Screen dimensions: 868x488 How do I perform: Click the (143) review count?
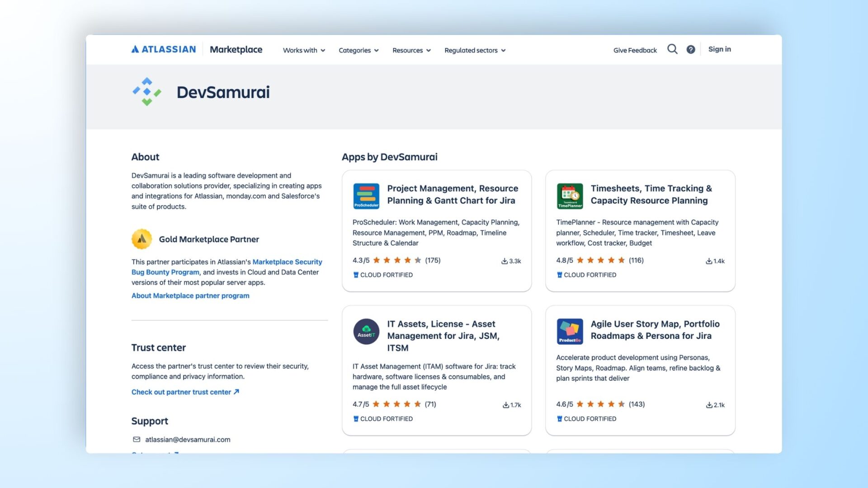[x=637, y=404]
